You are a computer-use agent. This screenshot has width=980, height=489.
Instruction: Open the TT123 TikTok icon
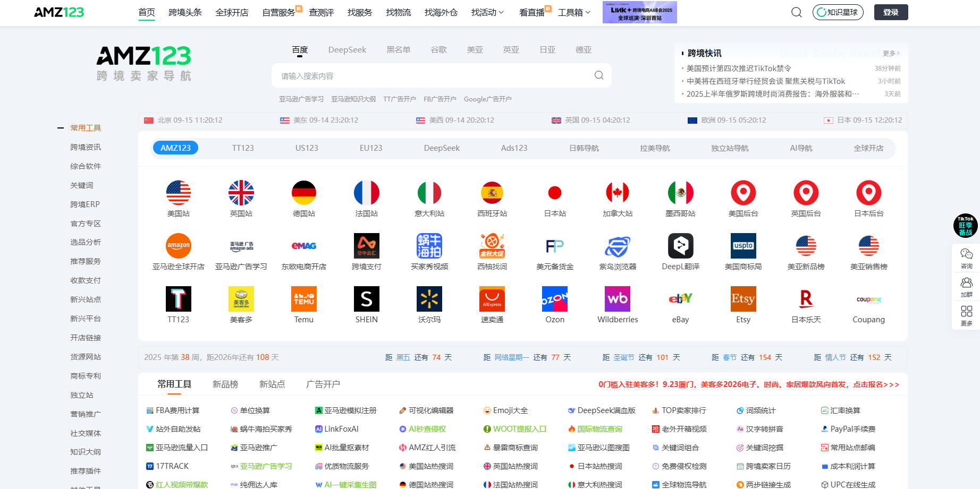(x=179, y=299)
